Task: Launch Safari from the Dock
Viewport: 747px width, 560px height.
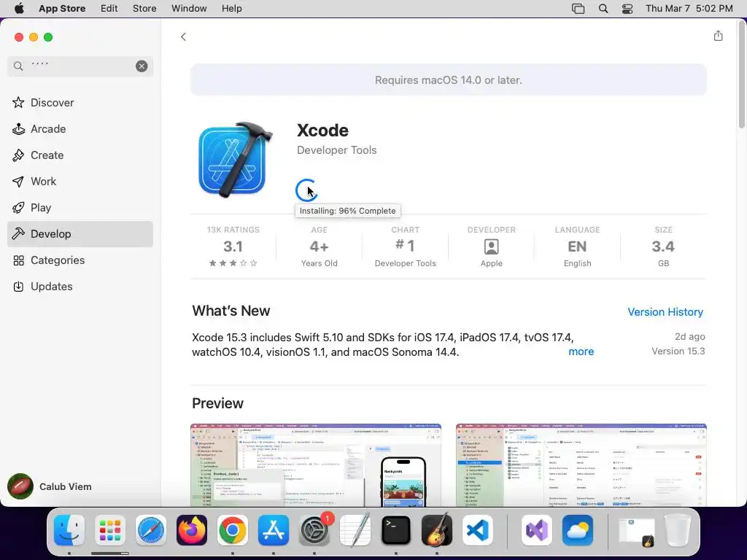Action: 151,530
